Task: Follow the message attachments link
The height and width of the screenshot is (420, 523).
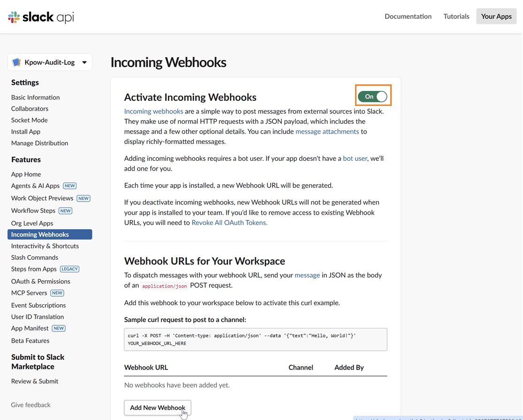Action: (327, 131)
